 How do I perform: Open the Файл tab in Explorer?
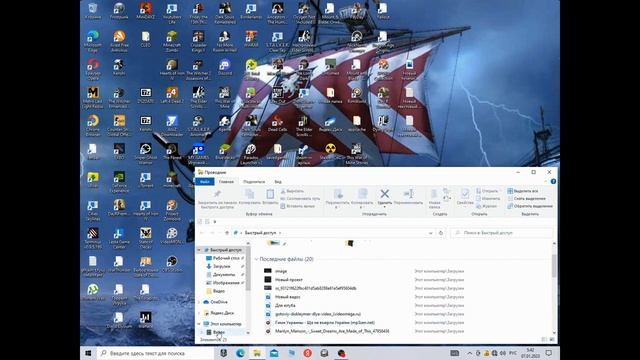click(204, 182)
